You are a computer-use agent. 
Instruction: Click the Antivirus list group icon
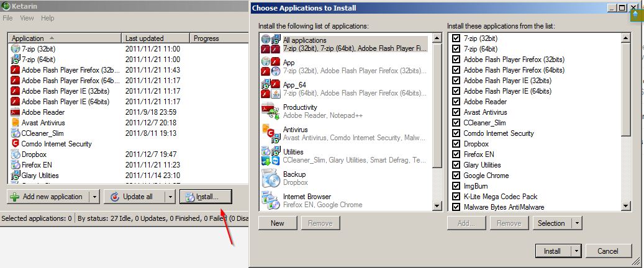point(271,133)
